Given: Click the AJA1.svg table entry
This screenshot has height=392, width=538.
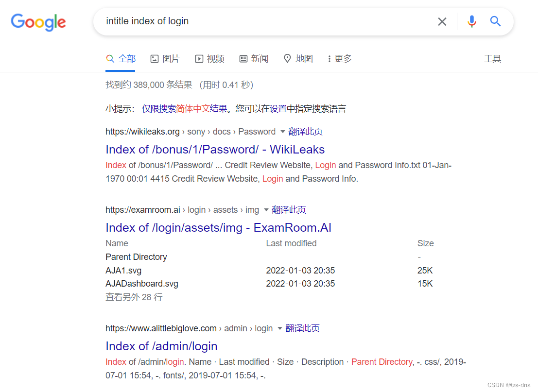Looking at the screenshot, I should [x=123, y=270].
